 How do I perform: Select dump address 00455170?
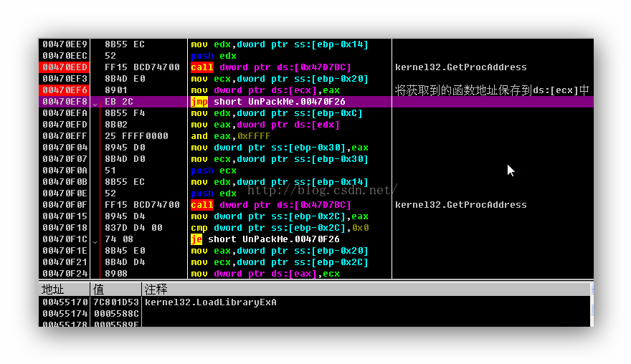click(x=65, y=302)
